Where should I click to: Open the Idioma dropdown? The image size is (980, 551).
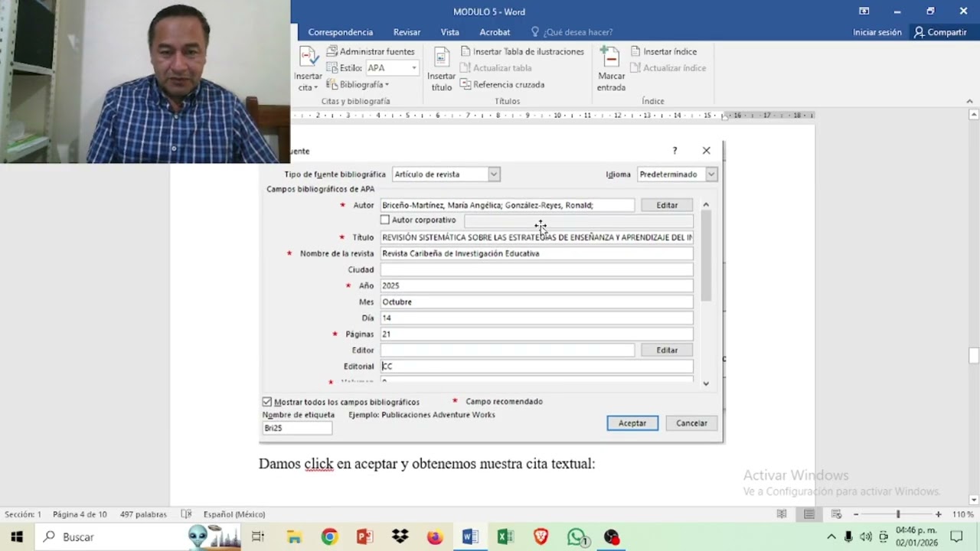pos(711,174)
